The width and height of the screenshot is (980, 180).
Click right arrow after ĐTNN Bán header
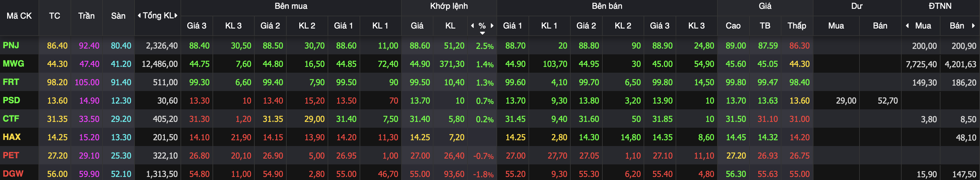(x=974, y=25)
